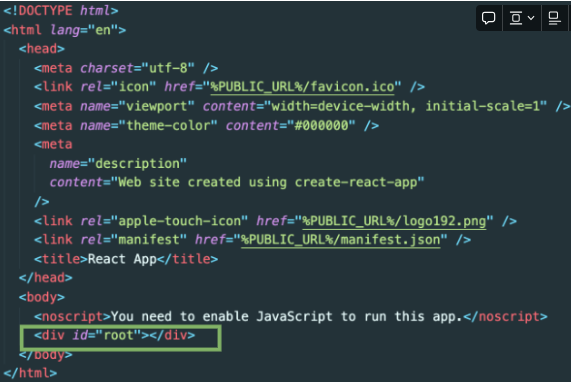The height and width of the screenshot is (382, 571).
Task: Click the image caption icon
Action: (x=554, y=17)
